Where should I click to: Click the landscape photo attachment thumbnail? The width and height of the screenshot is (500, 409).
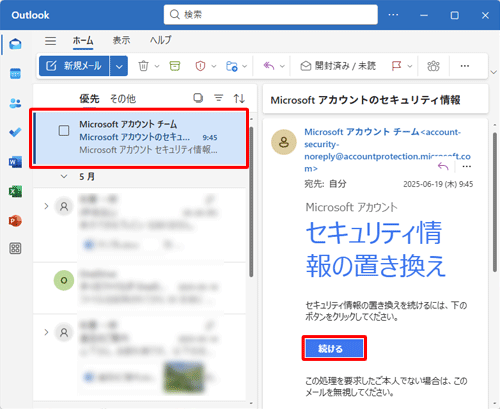pyautogui.click(x=184, y=377)
